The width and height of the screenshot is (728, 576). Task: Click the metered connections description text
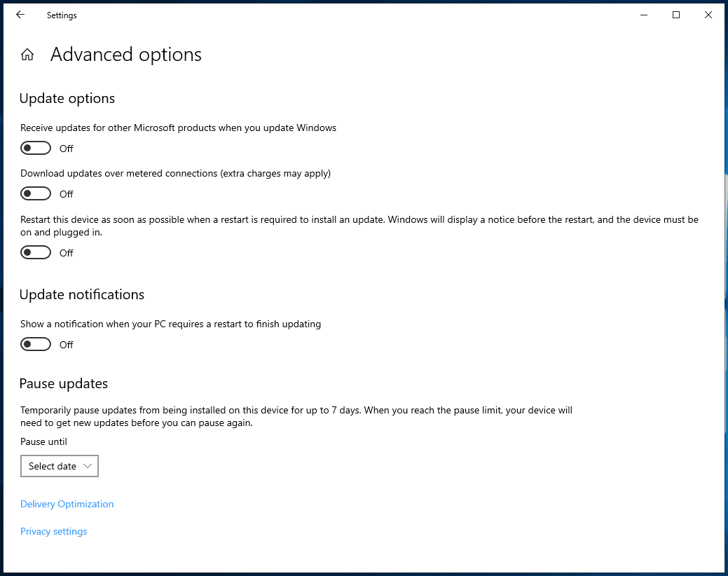[175, 174]
